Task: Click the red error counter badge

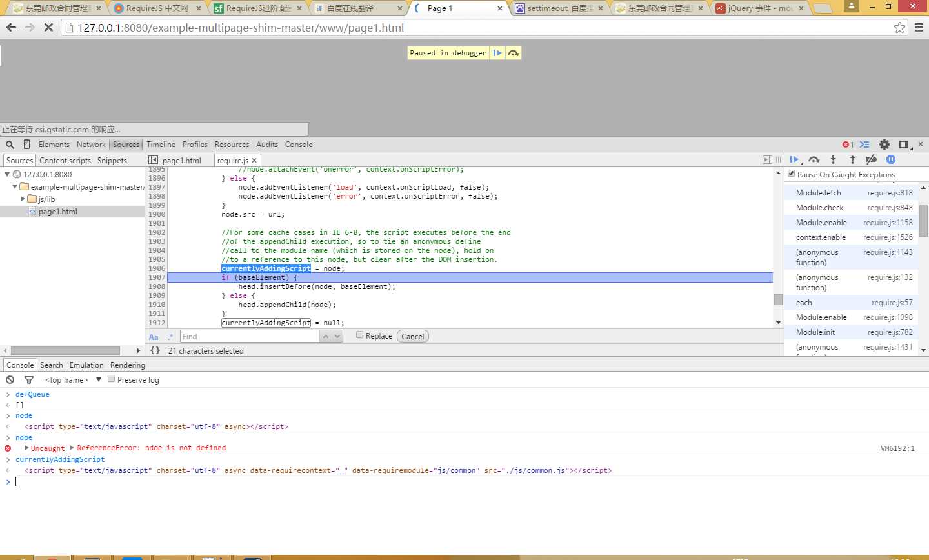Action: coord(848,145)
